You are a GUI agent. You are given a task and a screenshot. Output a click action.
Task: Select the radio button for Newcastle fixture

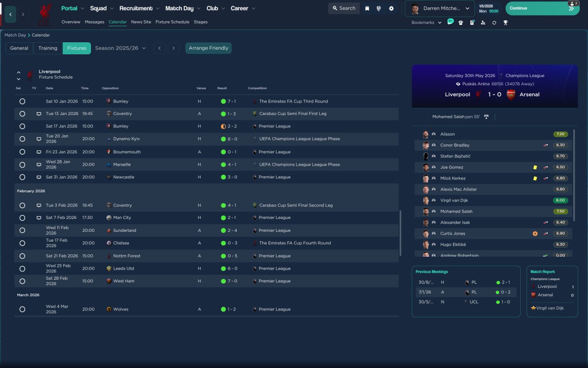[22, 177]
